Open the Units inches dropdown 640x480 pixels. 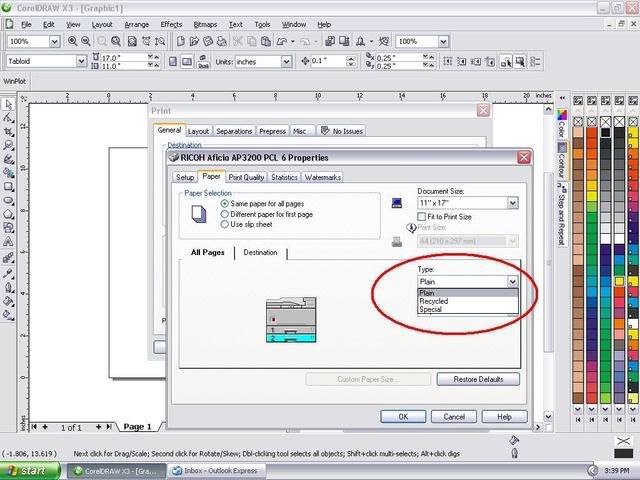(287, 62)
